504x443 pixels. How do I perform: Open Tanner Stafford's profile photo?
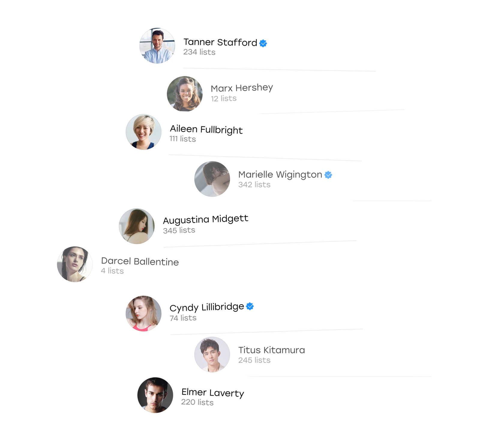click(157, 46)
